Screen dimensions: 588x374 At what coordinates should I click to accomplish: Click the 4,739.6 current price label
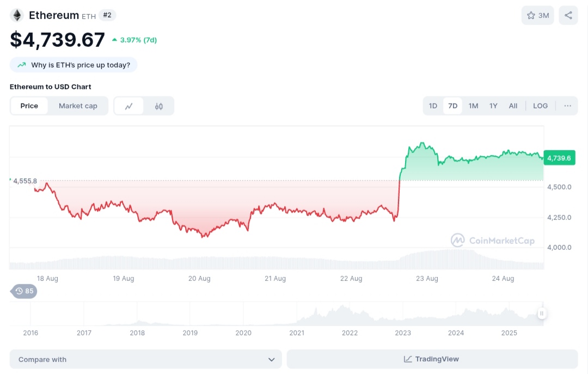(x=559, y=158)
